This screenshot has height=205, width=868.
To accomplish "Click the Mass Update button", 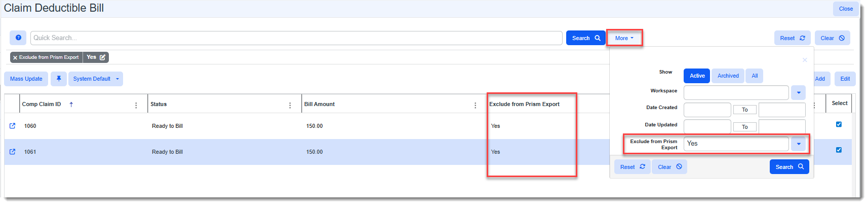I will (x=26, y=79).
